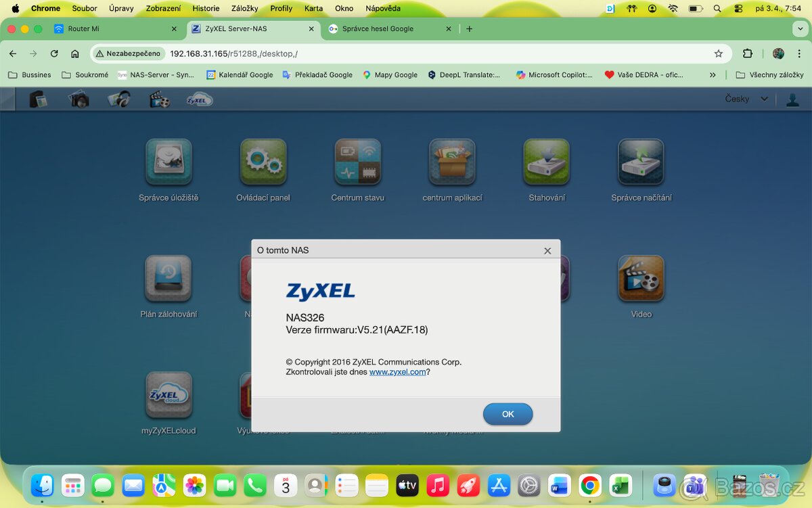Open centrum aplikací app center icon

point(452,162)
